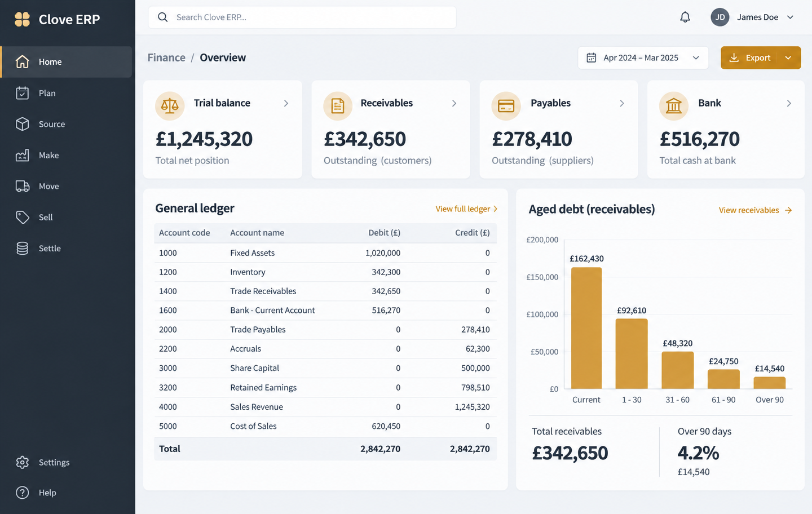
Task: Expand the Export options arrow
Action: click(788, 58)
